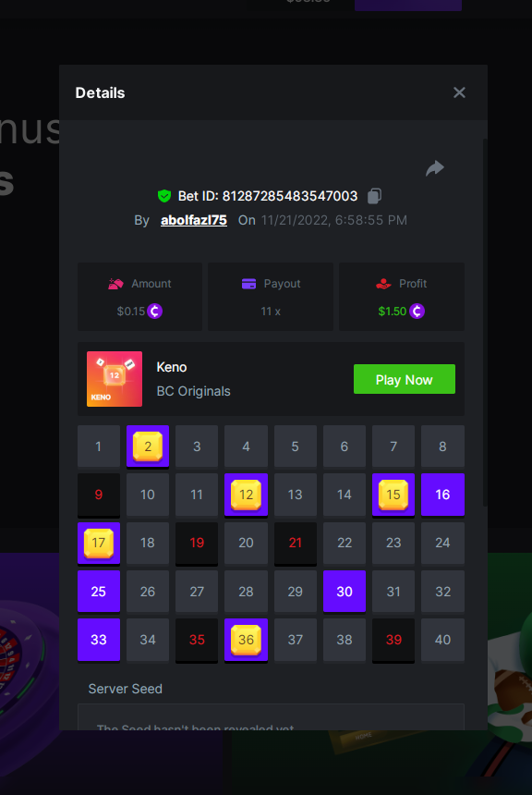Click the Profit hand icon
This screenshot has width=532, height=795.
click(x=383, y=284)
